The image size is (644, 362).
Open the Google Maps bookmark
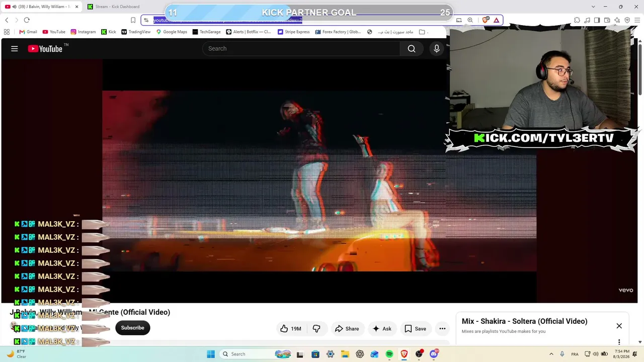(172, 32)
